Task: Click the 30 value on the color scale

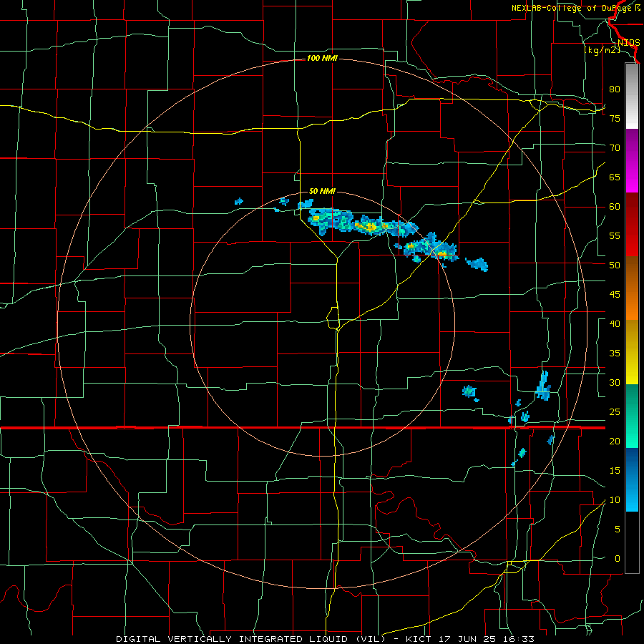Action: (615, 382)
